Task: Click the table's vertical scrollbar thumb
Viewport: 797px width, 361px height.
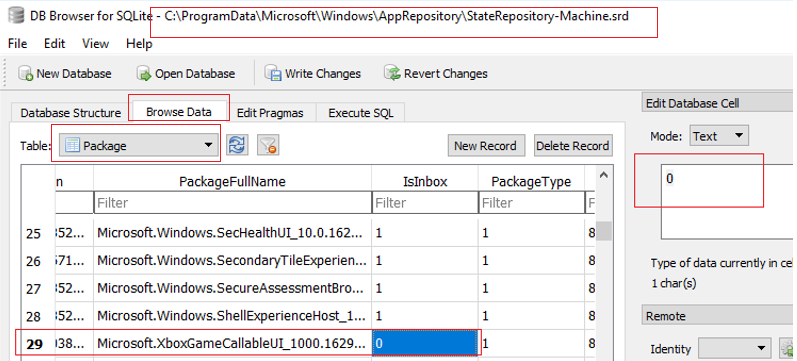Action: (x=604, y=230)
